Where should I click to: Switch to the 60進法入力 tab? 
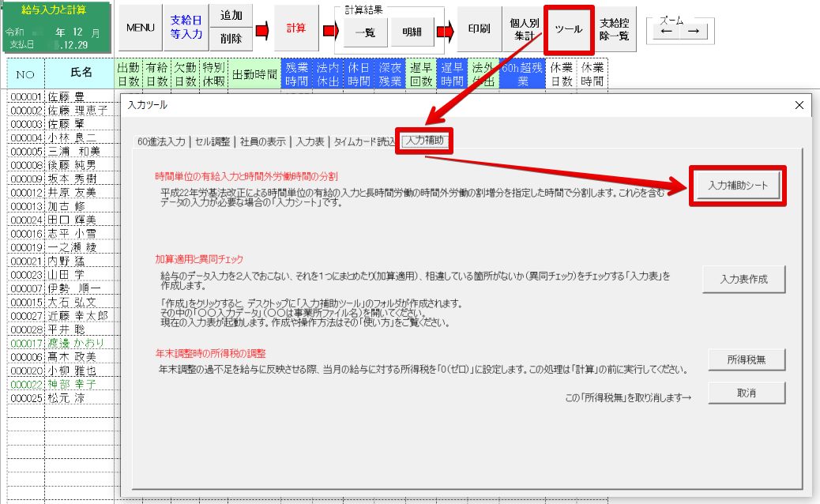161,142
